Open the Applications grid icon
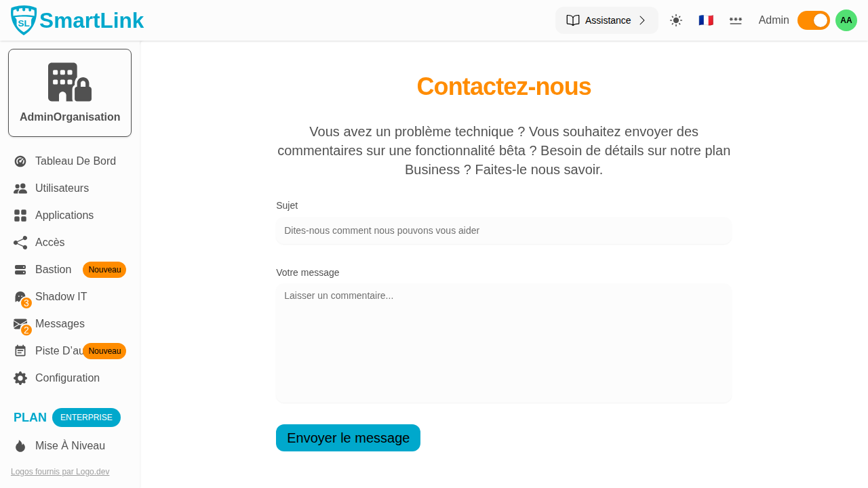Screen dimensions: 868x488 20,215
